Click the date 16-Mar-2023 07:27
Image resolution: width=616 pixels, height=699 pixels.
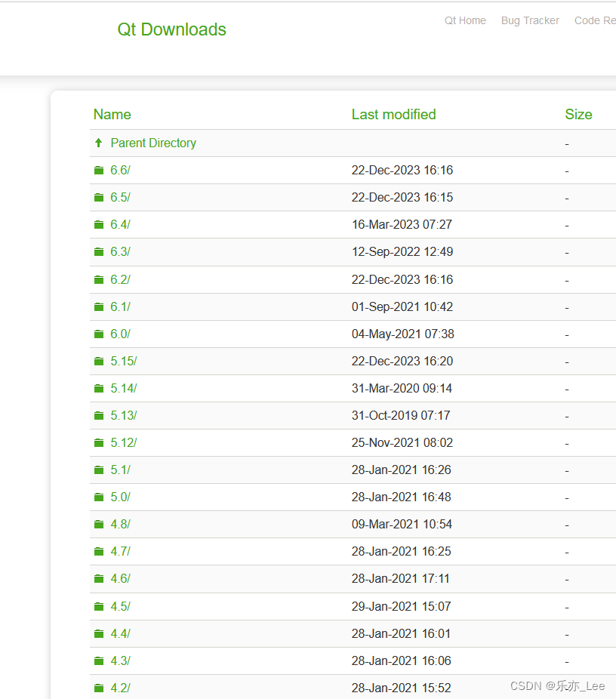[x=402, y=225]
